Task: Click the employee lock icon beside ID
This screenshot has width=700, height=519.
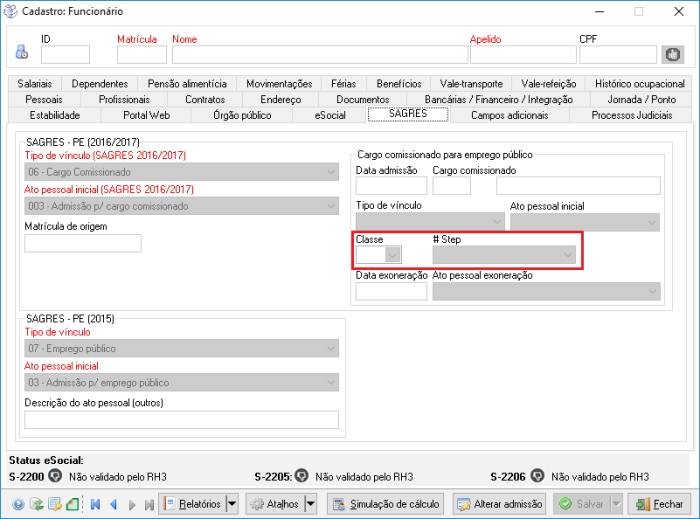Action: point(22,53)
